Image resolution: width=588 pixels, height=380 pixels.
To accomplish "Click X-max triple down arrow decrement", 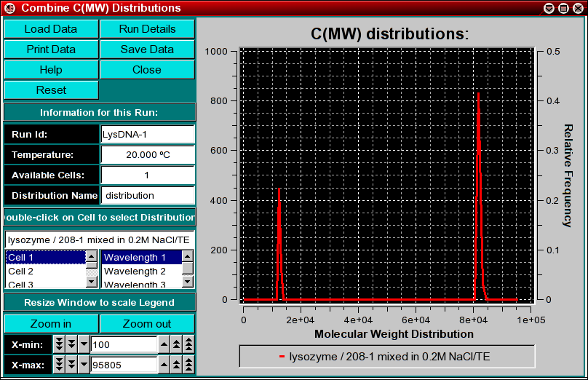I will tap(60, 365).
